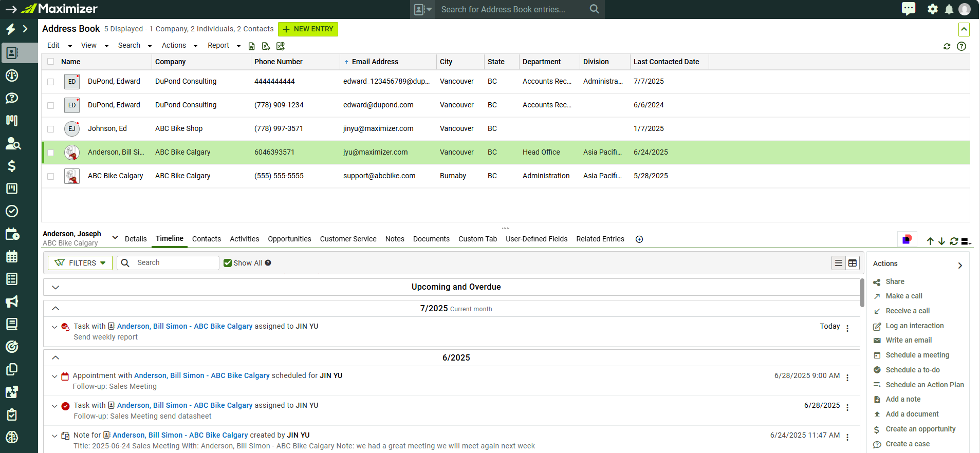Click the add tab plus circle icon

coord(639,239)
